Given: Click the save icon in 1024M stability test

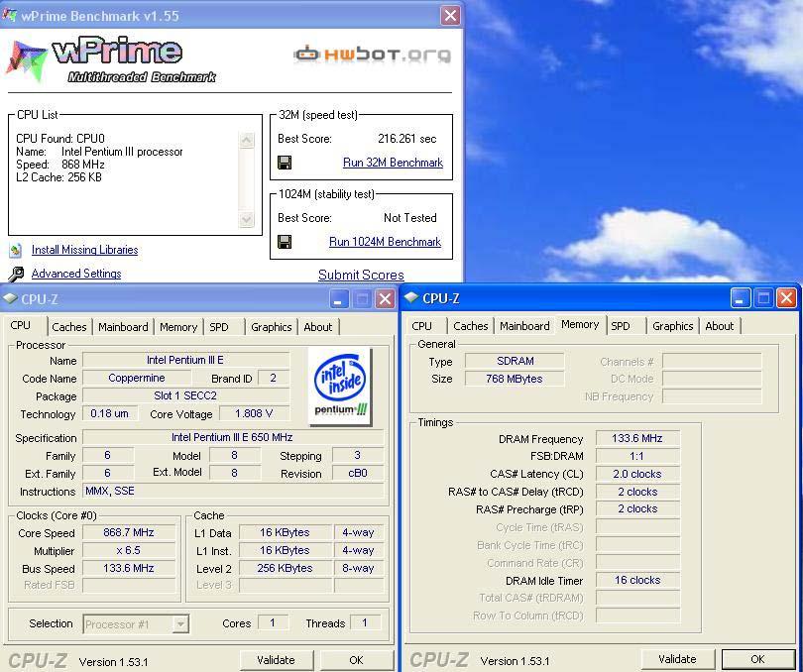Looking at the screenshot, I should (285, 242).
